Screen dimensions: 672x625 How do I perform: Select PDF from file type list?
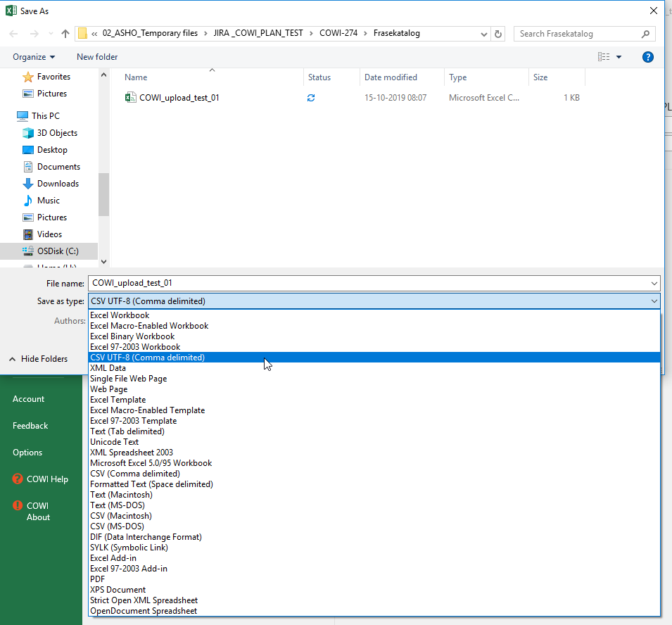coord(98,579)
